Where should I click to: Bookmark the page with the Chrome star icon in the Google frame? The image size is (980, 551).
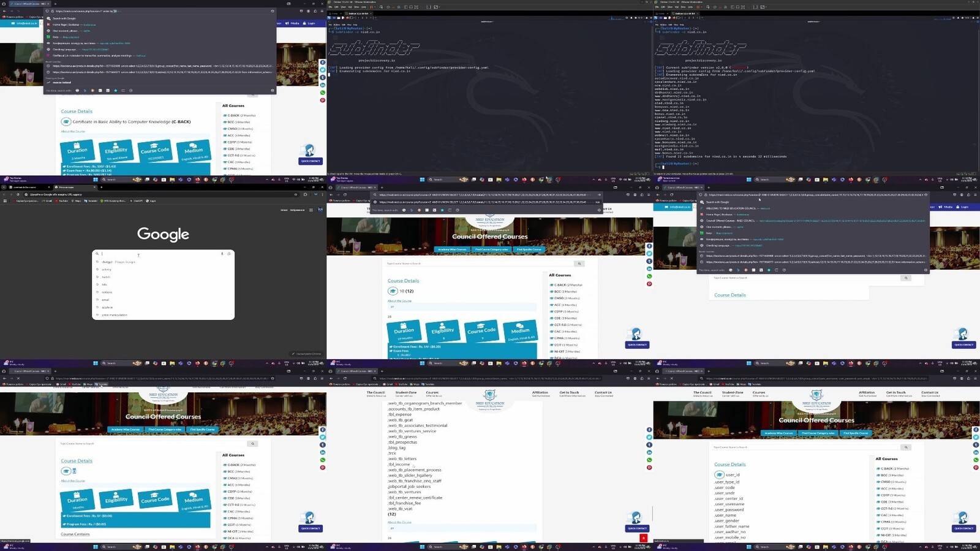pyautogui.click(x=297, y=194)
